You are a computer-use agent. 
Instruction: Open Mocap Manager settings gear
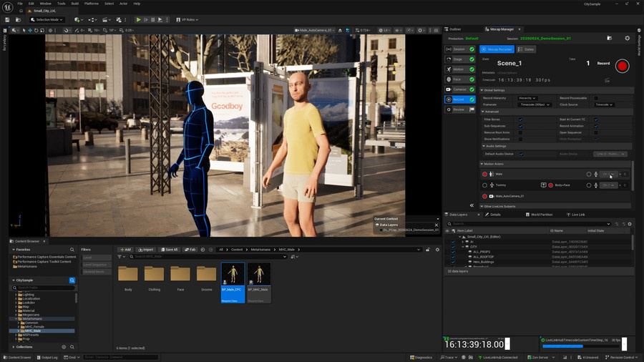tap(627, 38)
